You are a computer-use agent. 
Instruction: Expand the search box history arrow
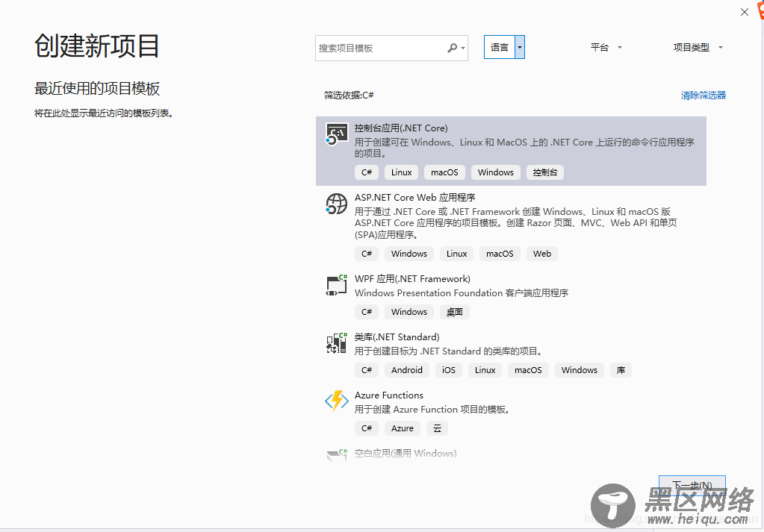click(463, 48)
